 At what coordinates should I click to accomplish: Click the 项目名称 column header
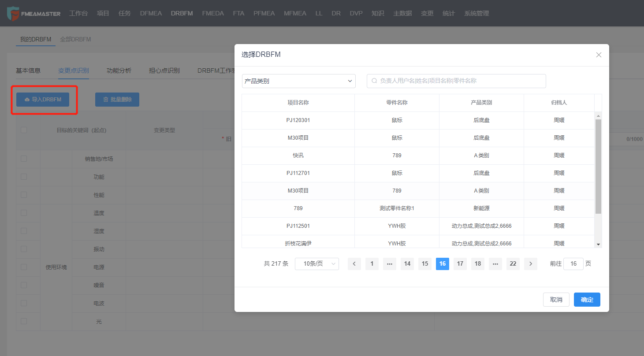click(298, 103)
